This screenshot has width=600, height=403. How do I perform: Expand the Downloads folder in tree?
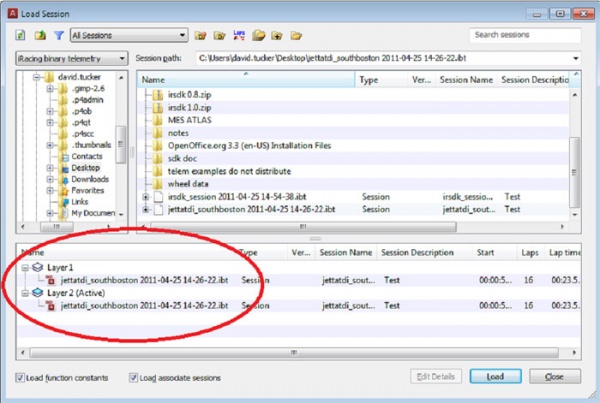[50, 180]
